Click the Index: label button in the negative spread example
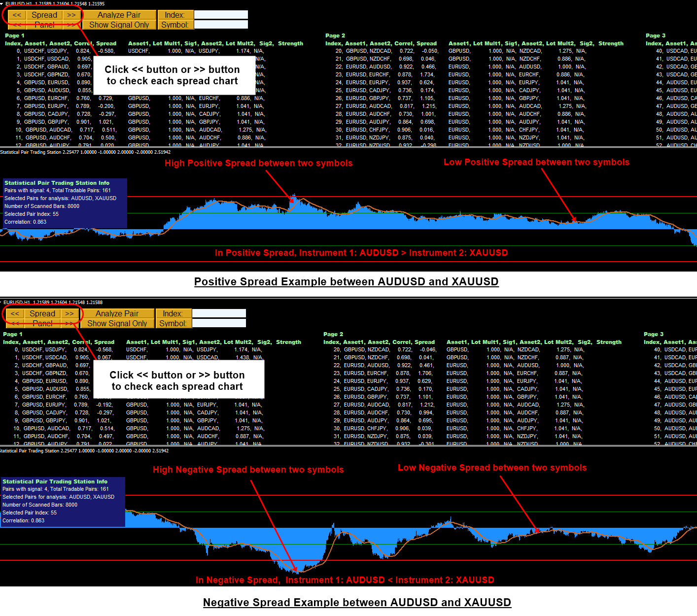The width and height of the screenshot is (697, 616). pyautogui.click(x=173, y=314)
